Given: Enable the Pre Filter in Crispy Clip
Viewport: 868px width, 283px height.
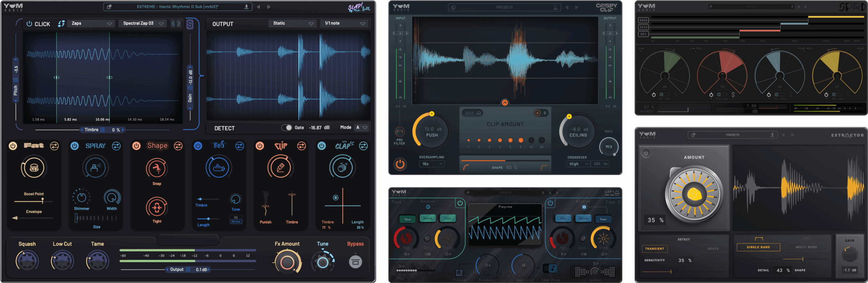Looking at the screenshot, I should (x=400, y=132).
